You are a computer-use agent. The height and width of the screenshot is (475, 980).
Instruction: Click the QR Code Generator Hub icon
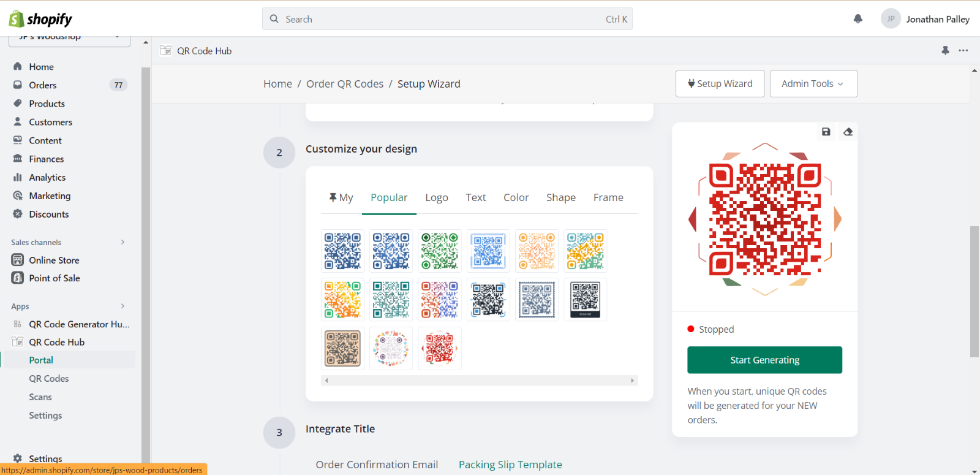[18, 324]
